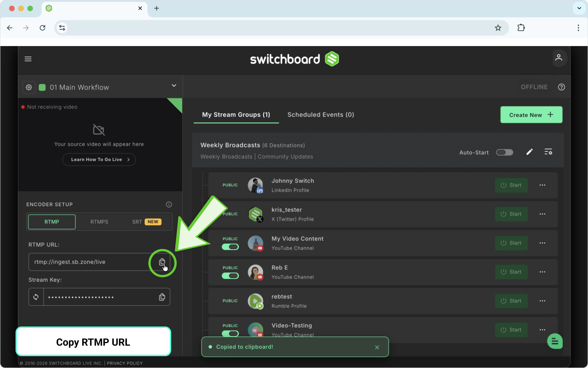Select the RTMP encoder tab

click(x=52, y=222)
